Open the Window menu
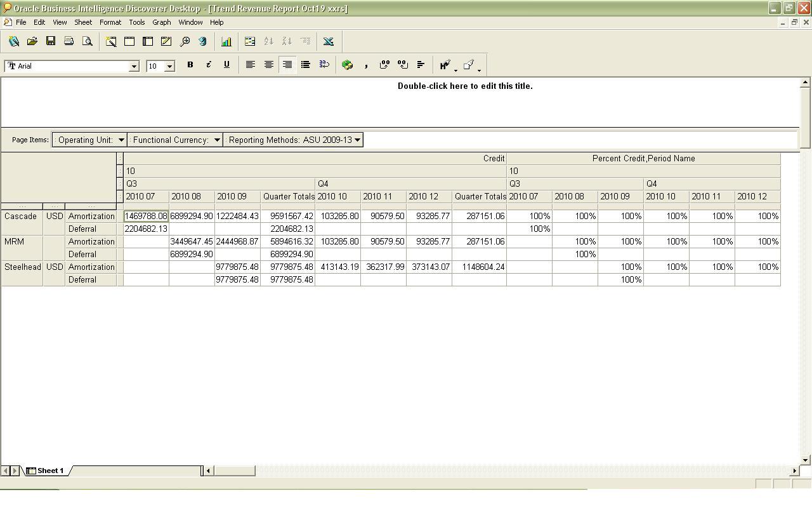 (190, 22)
